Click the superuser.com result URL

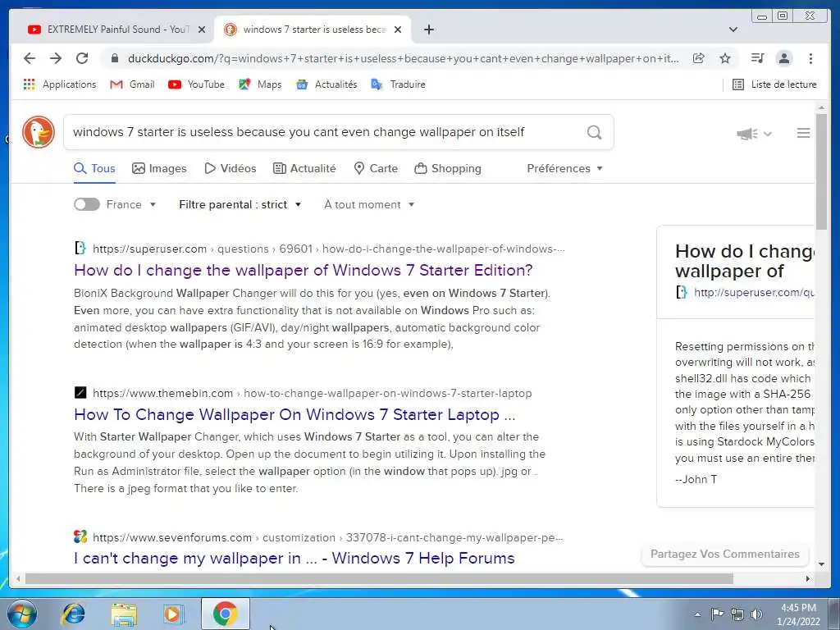(x=328, y=249)
